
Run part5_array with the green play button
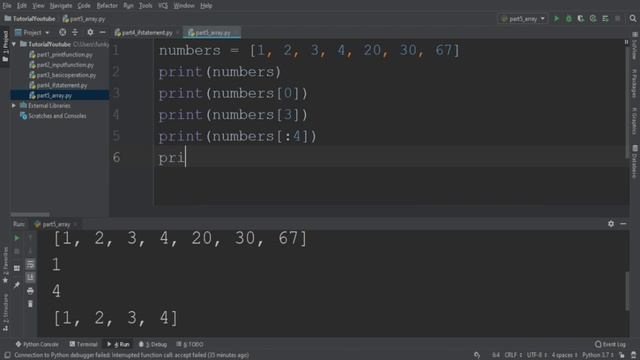point(556,19)
